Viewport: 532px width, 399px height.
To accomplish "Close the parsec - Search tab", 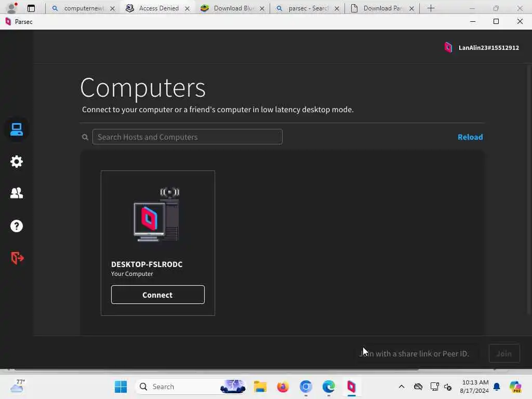I will pyautogui.click(x=337, y=8).
